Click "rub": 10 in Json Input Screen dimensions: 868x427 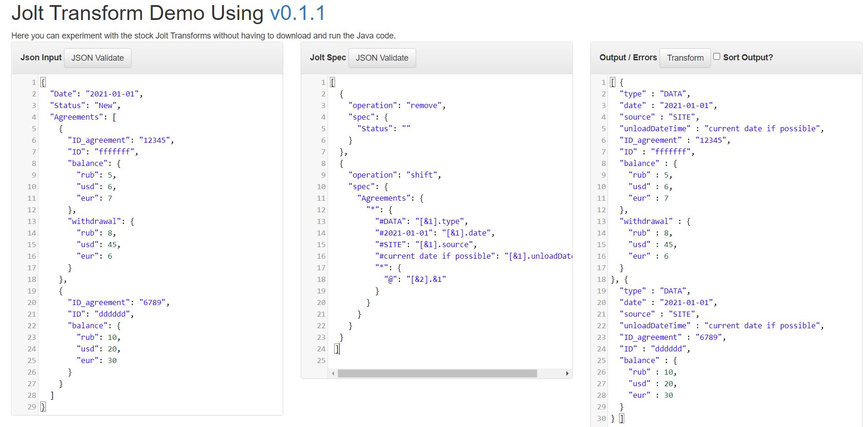click(x=99, y=337)
